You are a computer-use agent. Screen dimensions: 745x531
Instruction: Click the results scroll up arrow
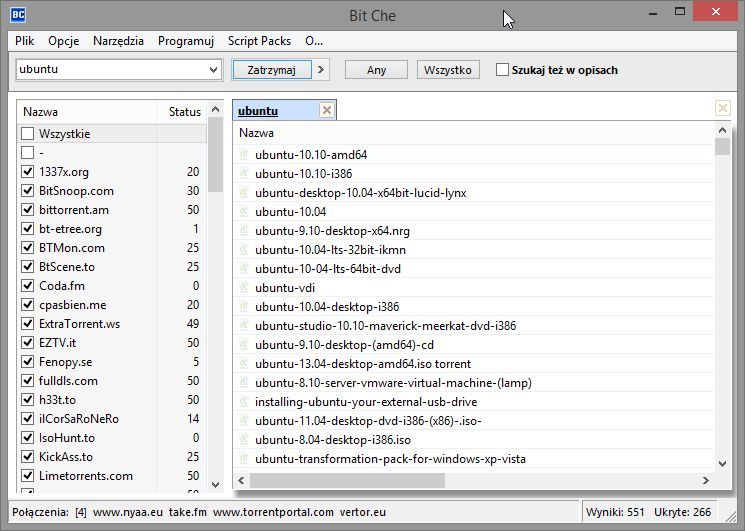(722, 130)
